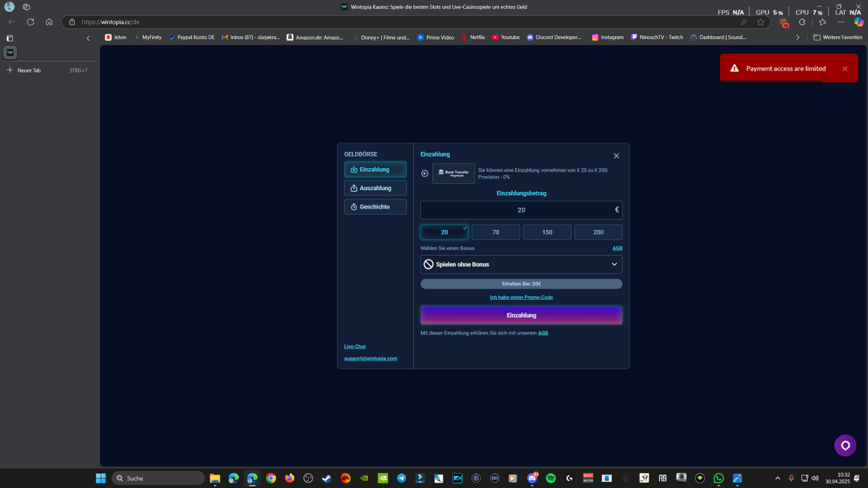868x488 pixels.
Task: Open WhatsApp from the taskbar
Action: click(719, 478)
